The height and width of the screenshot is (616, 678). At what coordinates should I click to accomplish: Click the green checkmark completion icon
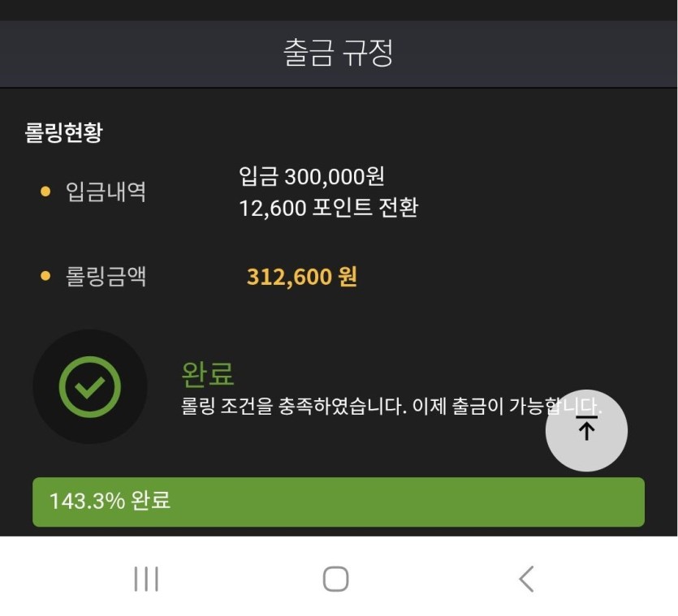(90, 387)
